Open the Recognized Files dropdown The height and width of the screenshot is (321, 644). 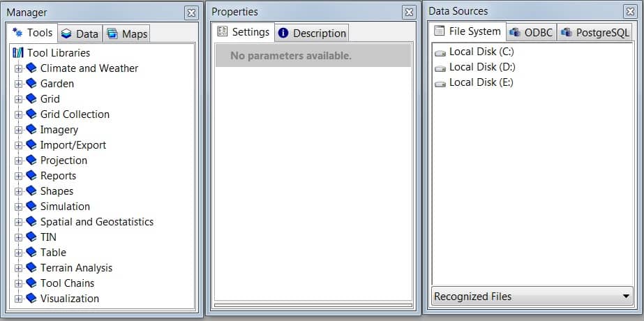[x=532, y=296]
